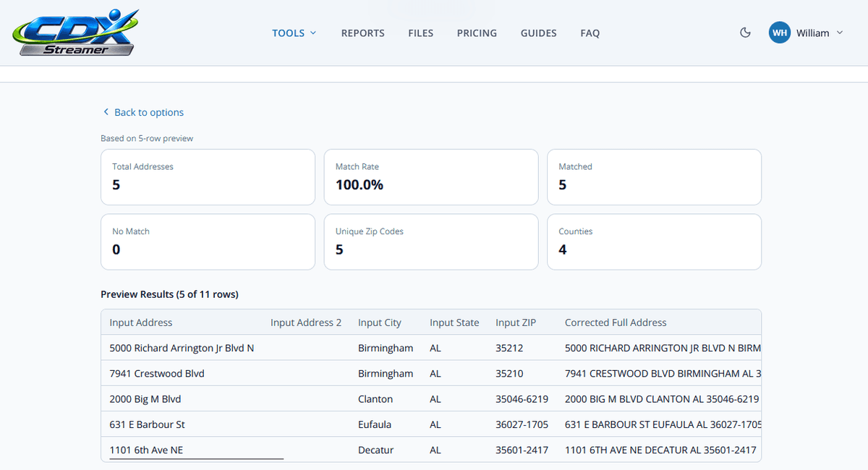868x470 pixels.
Task: Click ZIP value 36027-1705
Action: coord(522,424)
